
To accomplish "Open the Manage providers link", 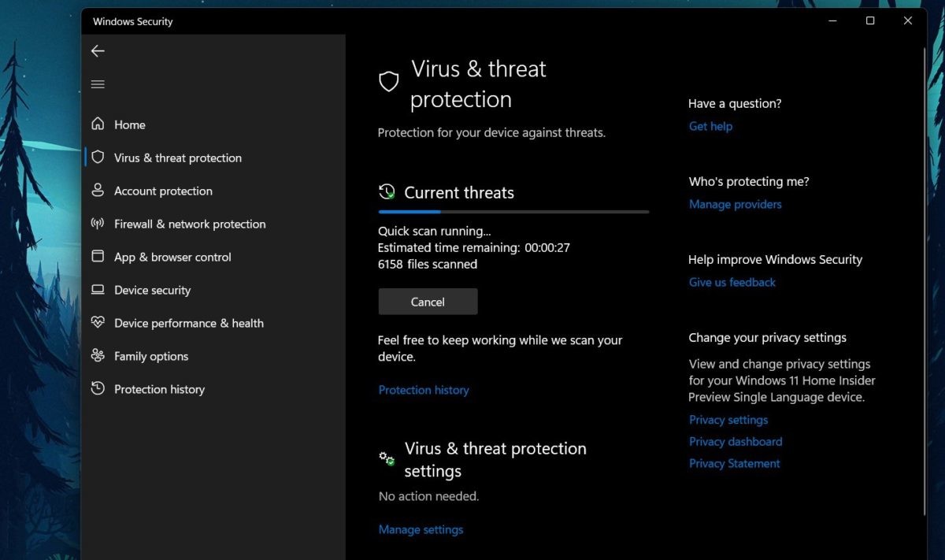I will [x=736, y=204].
